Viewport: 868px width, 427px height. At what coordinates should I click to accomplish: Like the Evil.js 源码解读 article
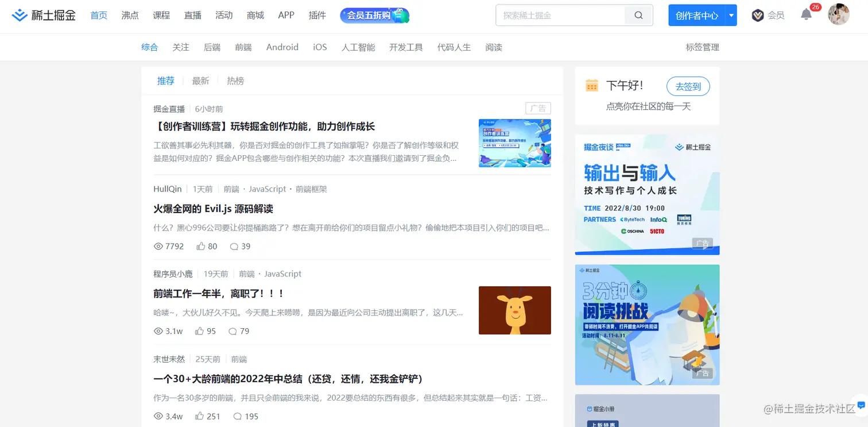pyautogui.click(x=200, y=246)
